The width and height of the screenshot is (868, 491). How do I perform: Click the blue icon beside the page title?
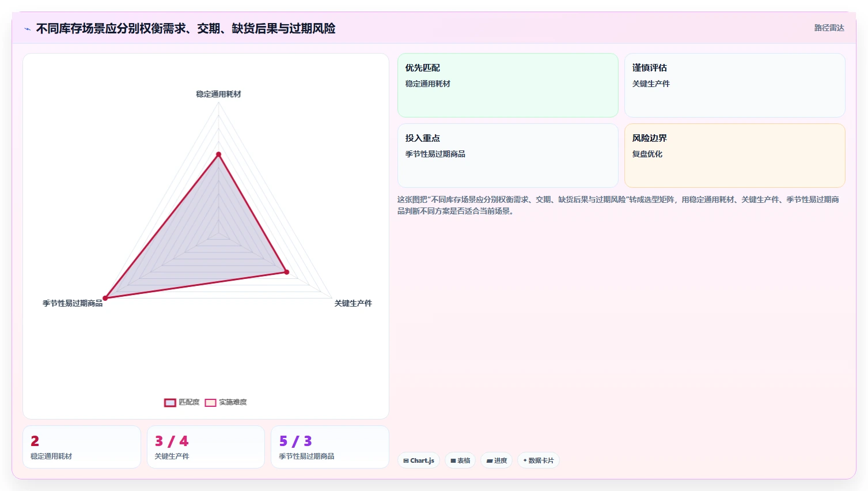27,29
